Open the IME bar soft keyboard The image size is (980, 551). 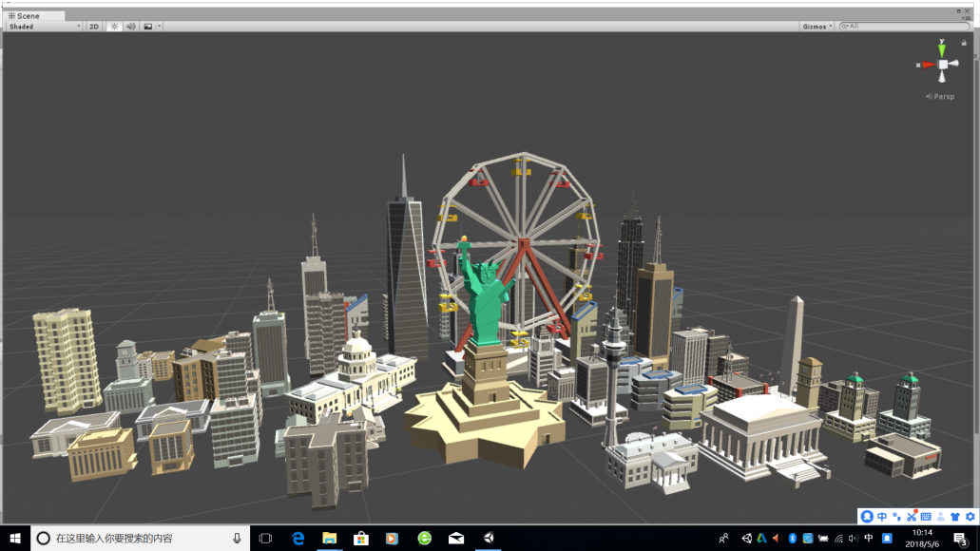926,516
